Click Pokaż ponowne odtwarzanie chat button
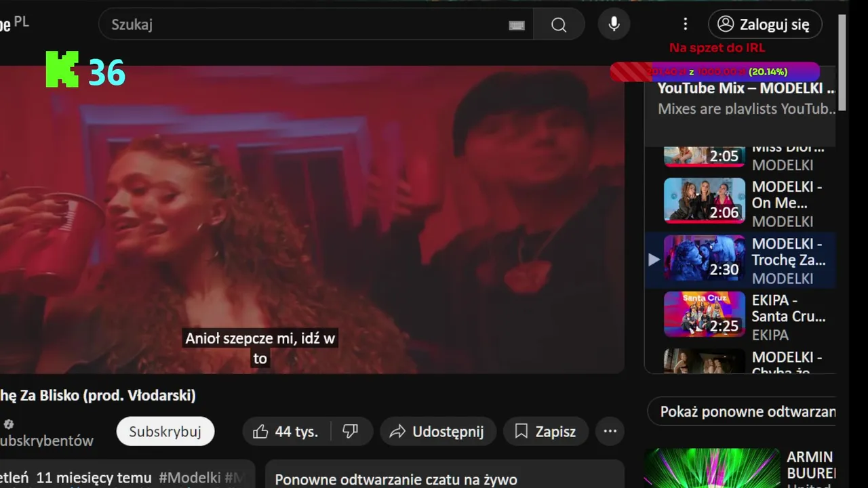This screenshot has height=488, width=868. [742, 411]
